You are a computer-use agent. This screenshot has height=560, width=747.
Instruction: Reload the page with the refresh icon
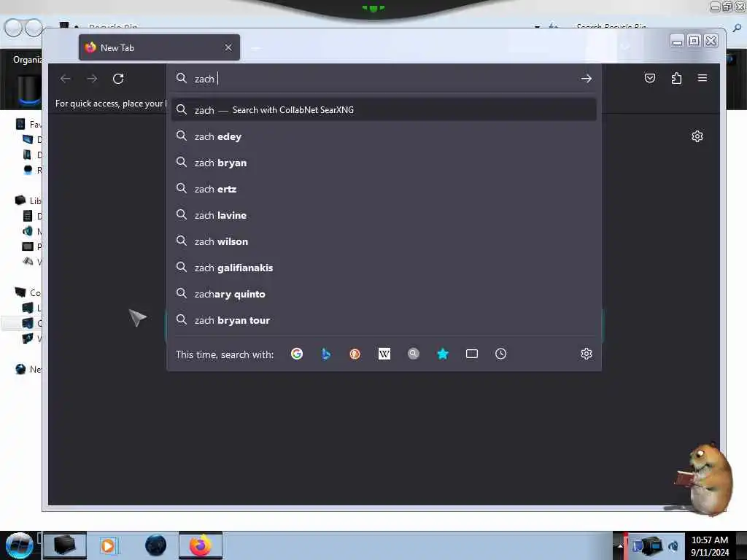coord(118,79)
